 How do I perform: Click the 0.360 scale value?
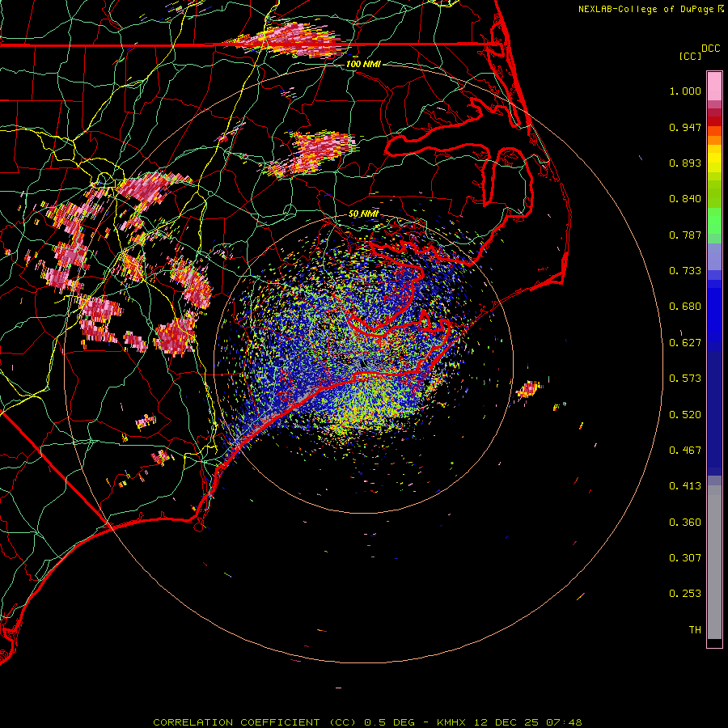685,523
